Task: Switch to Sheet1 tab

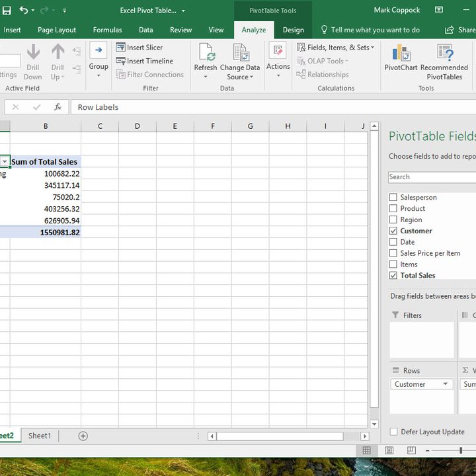Action: coord(40,436)
